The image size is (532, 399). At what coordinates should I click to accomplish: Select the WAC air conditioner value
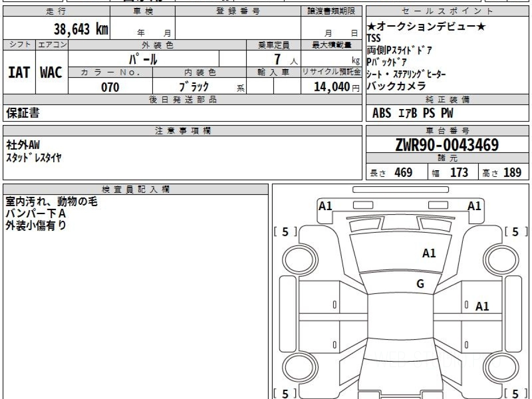[51, 73]
